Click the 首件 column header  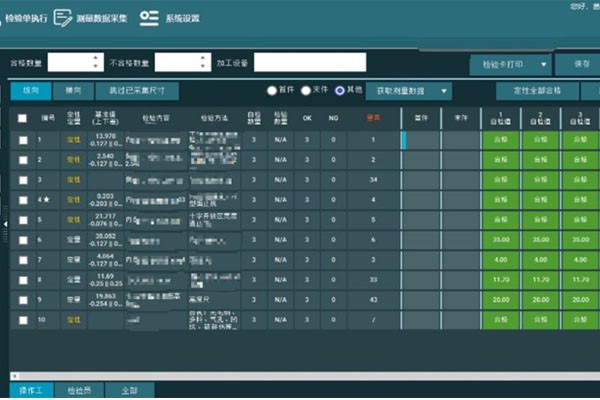pos(421,118)
